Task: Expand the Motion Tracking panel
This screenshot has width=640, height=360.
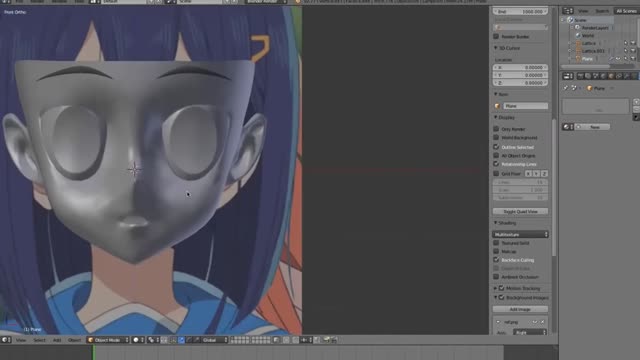Action: tap(496, 288)
